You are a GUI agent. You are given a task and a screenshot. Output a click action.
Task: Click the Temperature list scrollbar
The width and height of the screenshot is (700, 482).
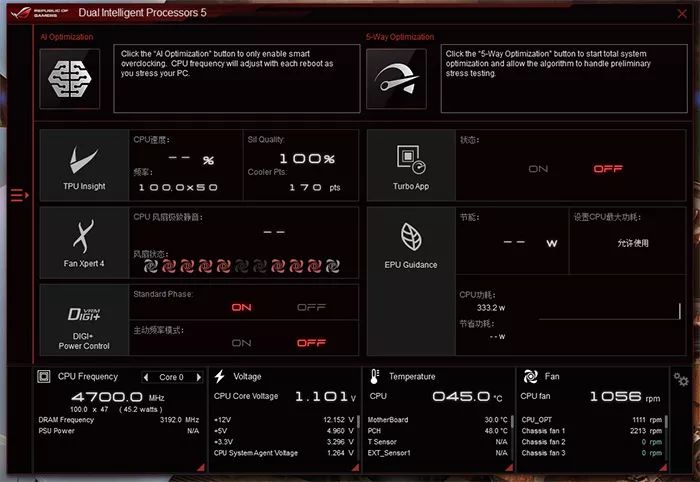[x=512, y=422]
